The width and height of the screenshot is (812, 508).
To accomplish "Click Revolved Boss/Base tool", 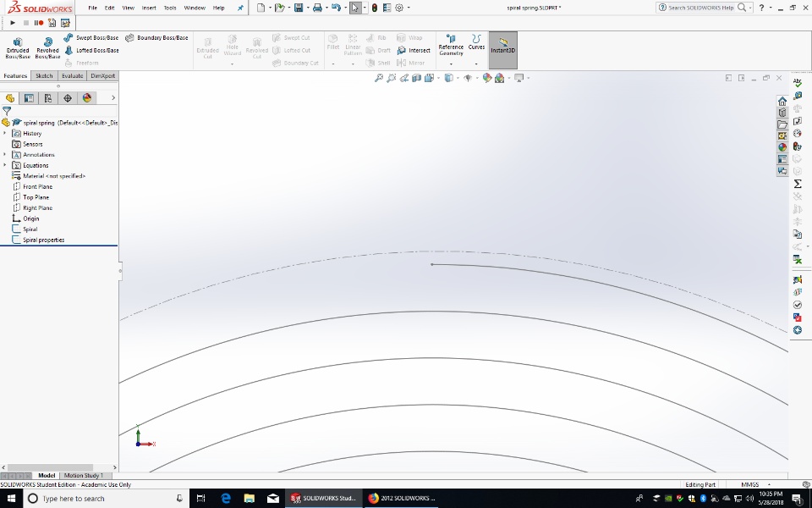I will [47, 47].
